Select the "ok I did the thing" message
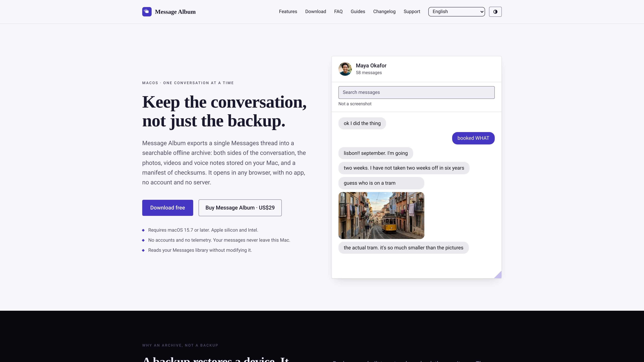Screen dimensions: 644x362 pyautogui.click(x=362, y=123)
